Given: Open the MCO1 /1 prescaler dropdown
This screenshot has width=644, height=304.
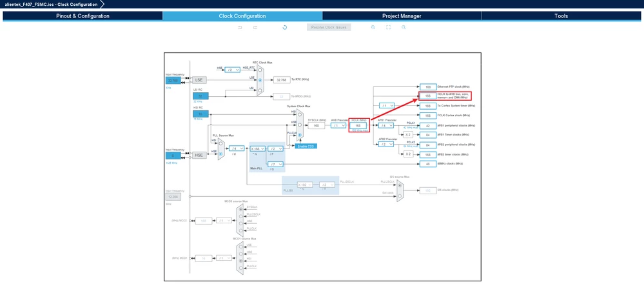Looking at the screenshot, I should 224,258.
